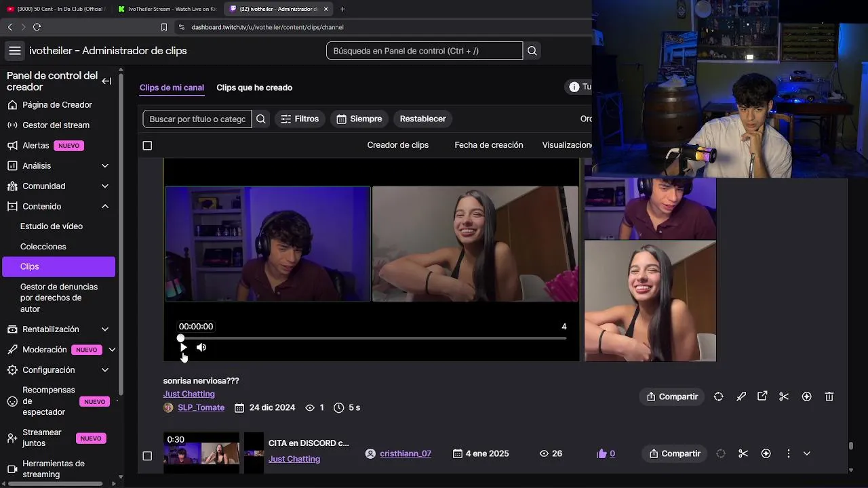Toggle the select-all clips checkbox
Viewport: 868px width, 488px height.
coord(147,145)
